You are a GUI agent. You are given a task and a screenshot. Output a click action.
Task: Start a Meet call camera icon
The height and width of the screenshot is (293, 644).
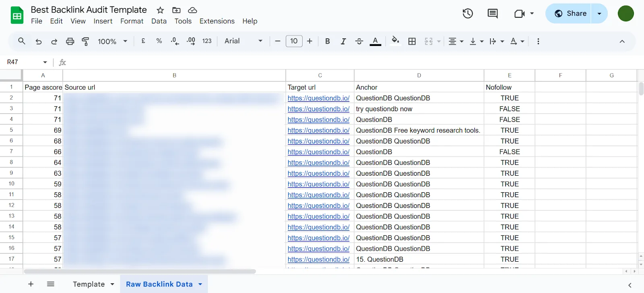pyautogui.click(x=520, y=14)
